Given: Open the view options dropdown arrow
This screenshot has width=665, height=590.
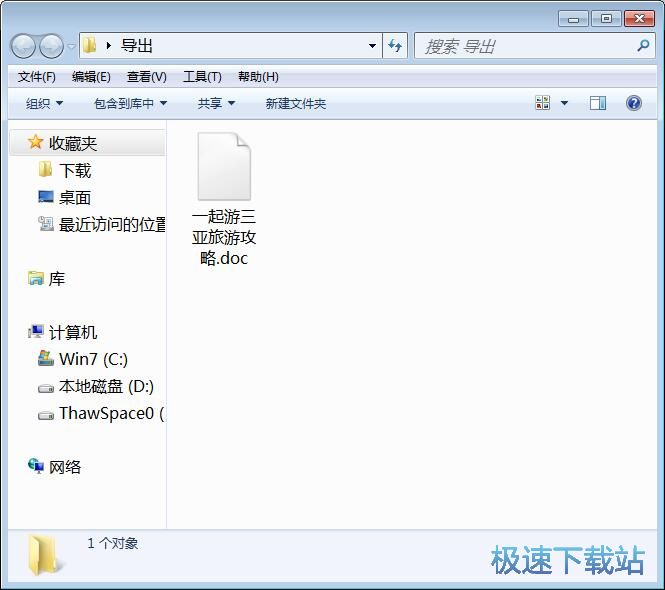Looking at the screenshot, I should [x=564, y=103].
